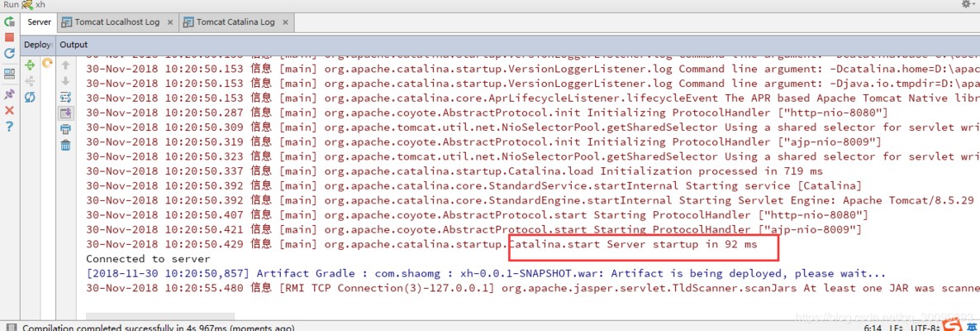Close the Tomcat Localhost Log tab

[169, 22]
